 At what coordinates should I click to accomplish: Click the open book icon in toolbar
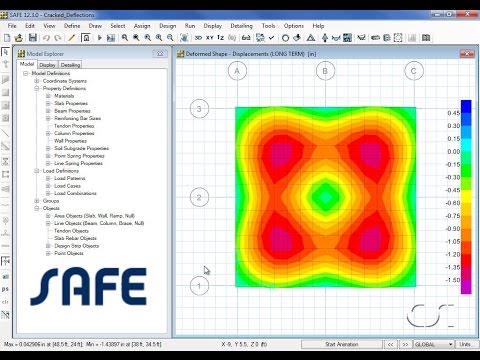[x=426, y=38]
